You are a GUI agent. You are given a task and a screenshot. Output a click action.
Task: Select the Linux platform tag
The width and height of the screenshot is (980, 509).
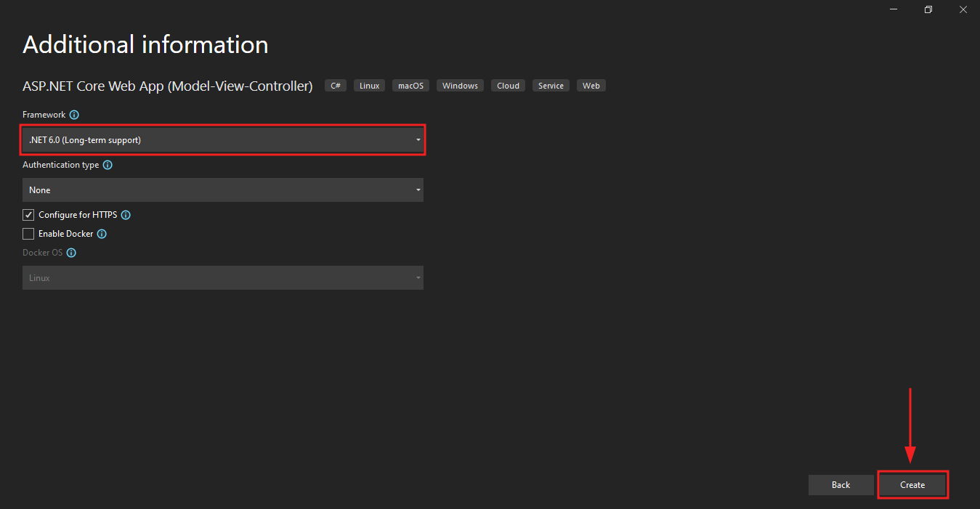368,85
